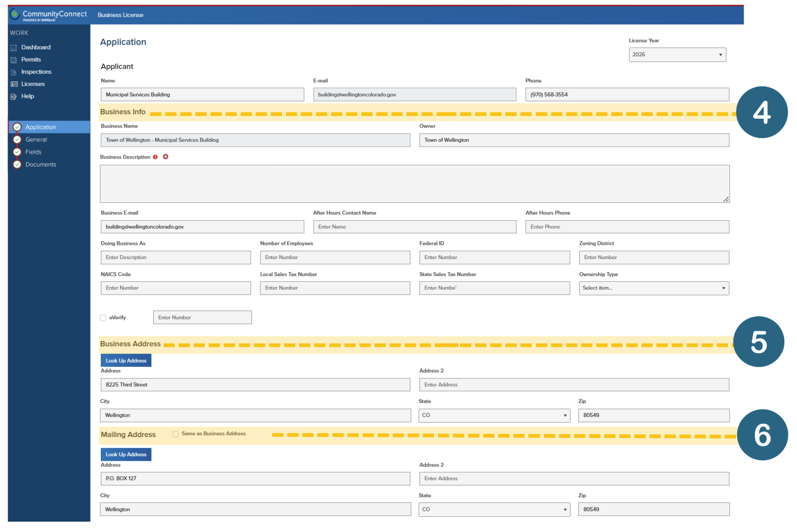Screen dimensions: 797x532
Task: Click the Inspections clipboard icon
Action: pos(13,72)
